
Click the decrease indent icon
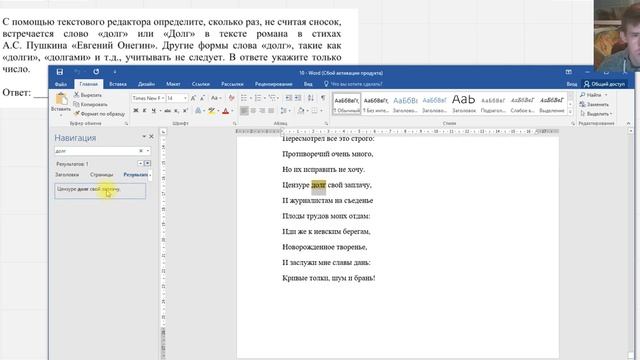click(x=289, y=98)
